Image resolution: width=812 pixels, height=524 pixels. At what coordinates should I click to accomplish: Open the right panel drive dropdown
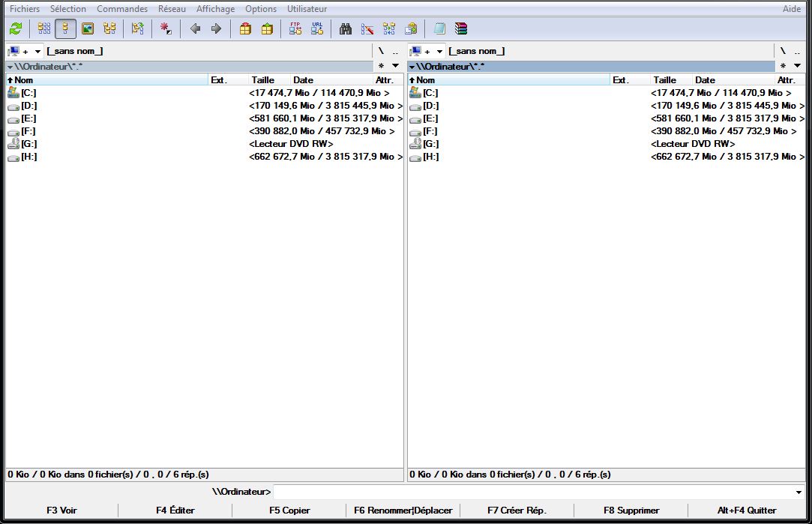[x=439, y=51]
